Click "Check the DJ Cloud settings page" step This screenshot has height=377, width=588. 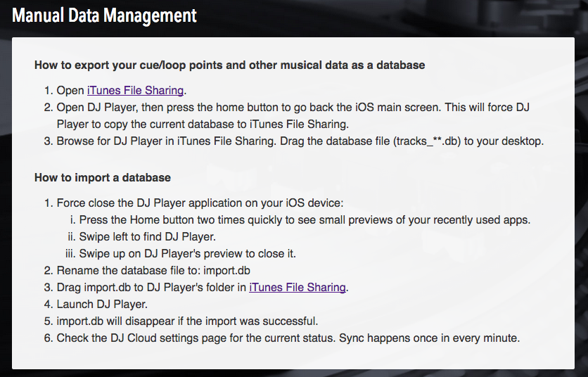(x=288, y=338)
